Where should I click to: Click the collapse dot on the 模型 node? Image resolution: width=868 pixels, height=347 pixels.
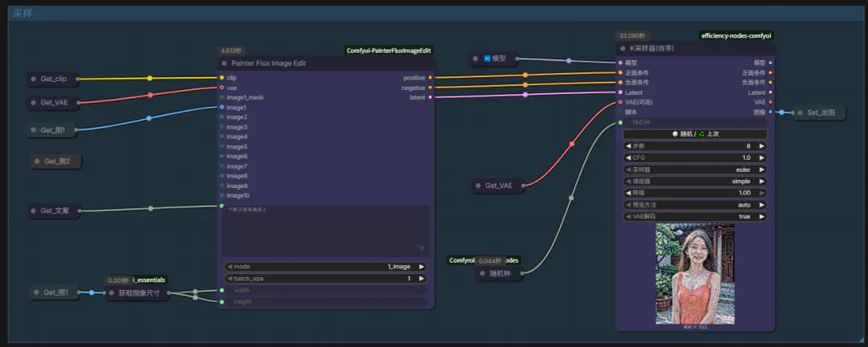pyautogui.click(x=475, y=58)
